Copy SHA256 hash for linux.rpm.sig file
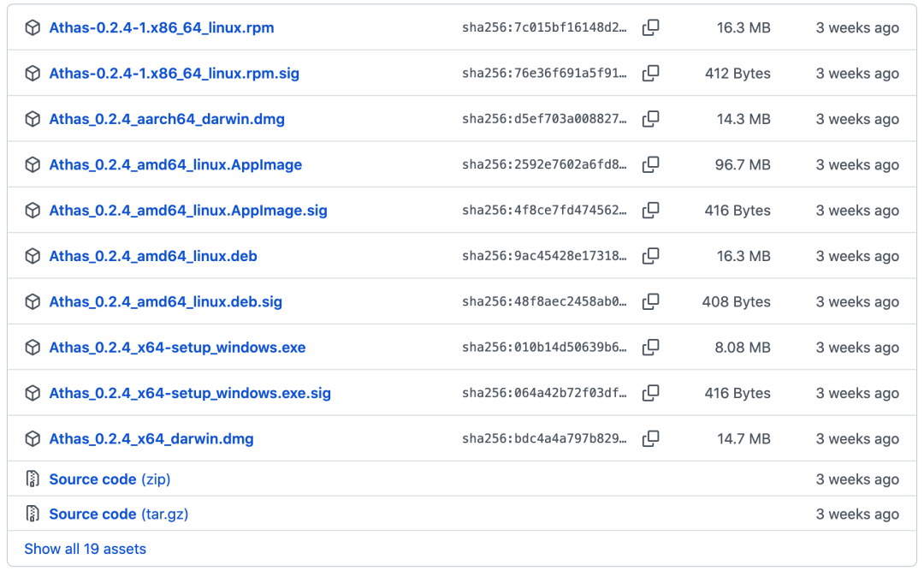 (650, 74)
